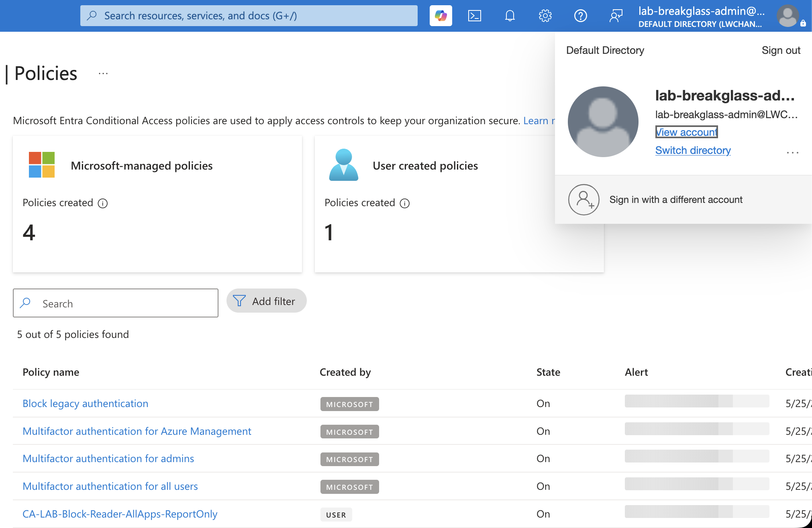Click the large profile picture in account panel
The image size is (812, 528).
(x=603, y=121)
